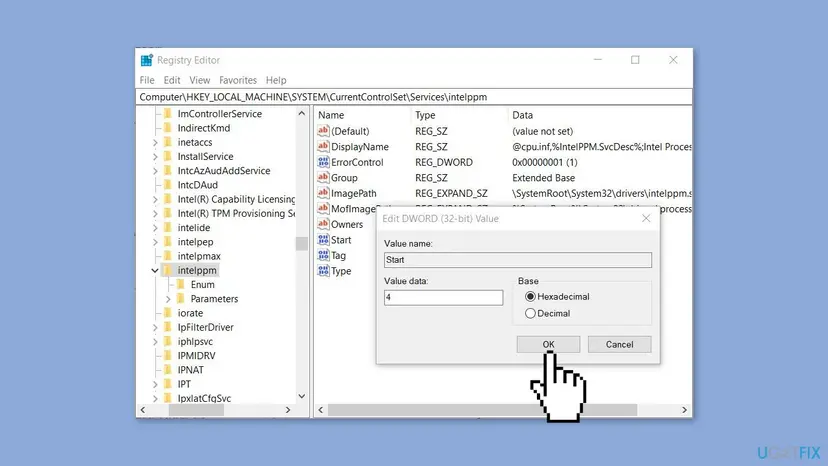Expand the IntcAzAudAddService key
Screen dimensions: 828x466
[x=155, y=171]
